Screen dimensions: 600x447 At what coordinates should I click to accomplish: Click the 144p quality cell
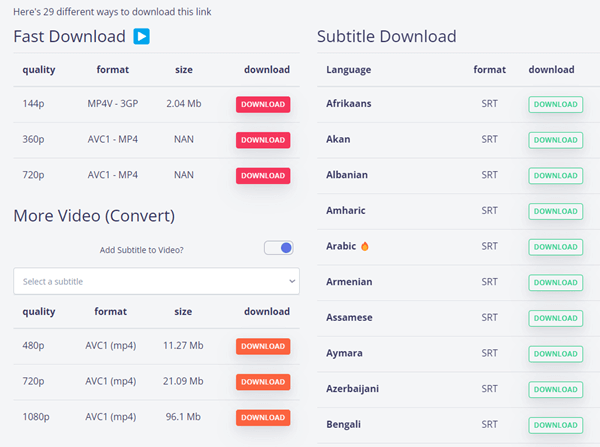pos(33,103)
